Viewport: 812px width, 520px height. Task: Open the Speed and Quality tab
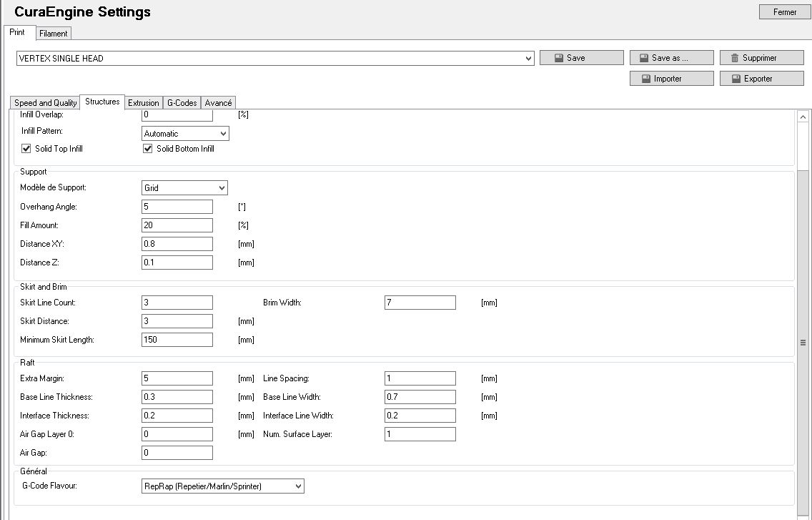click(x=45, y=103)
